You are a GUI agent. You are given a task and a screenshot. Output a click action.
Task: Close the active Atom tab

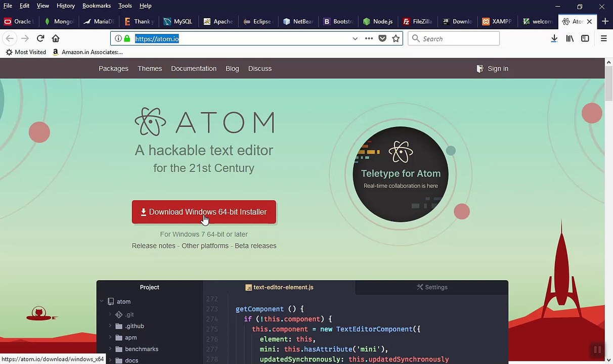click(x=589, y=21)
